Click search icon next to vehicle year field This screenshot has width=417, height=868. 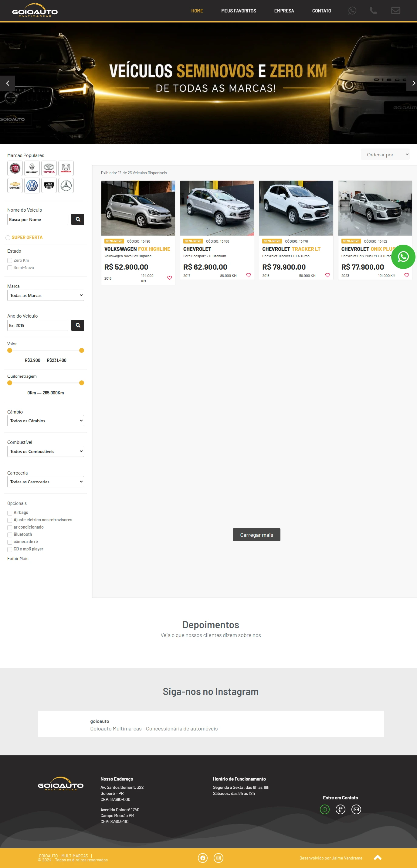tap(78, 325)
